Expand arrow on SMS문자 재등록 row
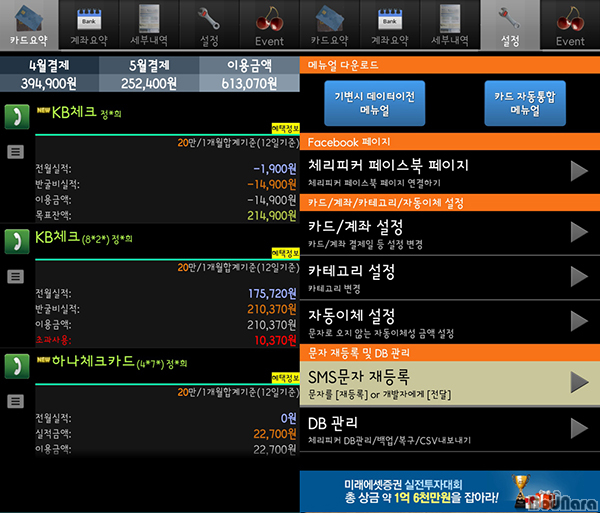The image size is (600, 513). coord(579,382)
